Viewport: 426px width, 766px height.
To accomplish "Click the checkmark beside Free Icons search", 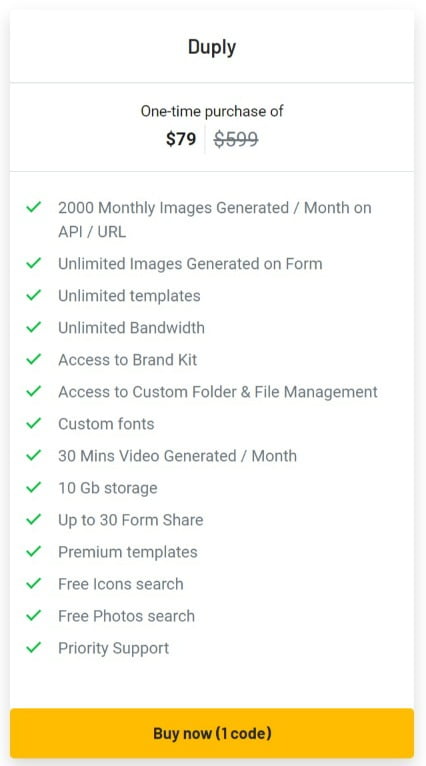I will (x=33, y=583).
